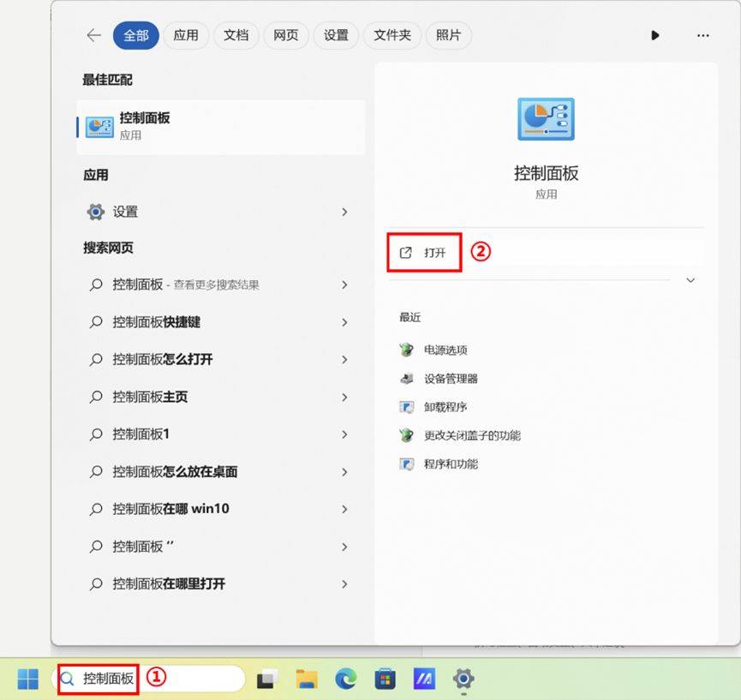741x700 pixels.
Task: Switch to the 文件夹 filter tab
Action: (392, 35)
